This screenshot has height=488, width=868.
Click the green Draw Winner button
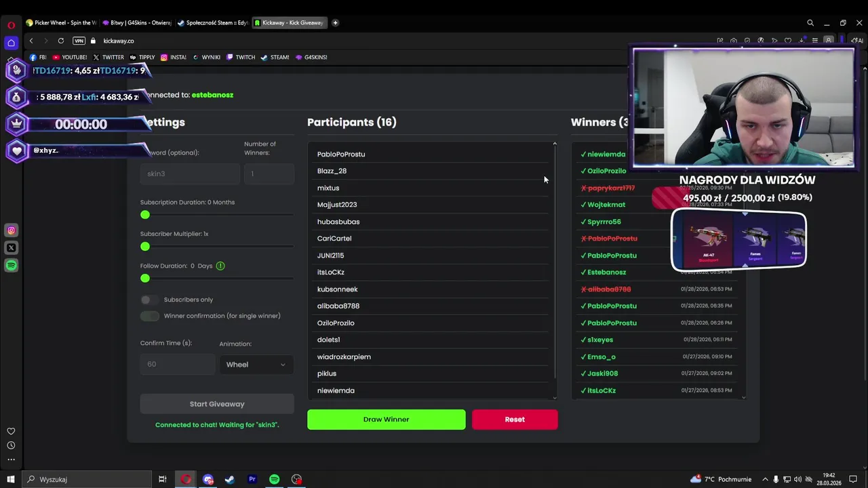click(x=387, y=420)
